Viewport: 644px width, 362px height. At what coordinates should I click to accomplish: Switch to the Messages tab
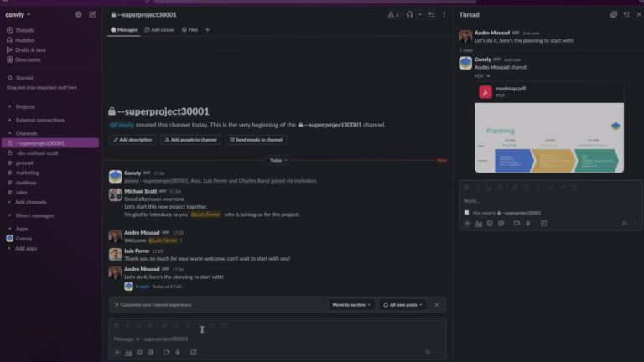tap(124, 30)
